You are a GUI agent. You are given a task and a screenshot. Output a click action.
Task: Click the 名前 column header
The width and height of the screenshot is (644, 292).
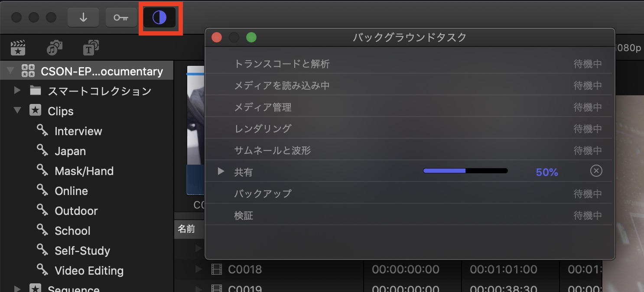tap(187, 229)
